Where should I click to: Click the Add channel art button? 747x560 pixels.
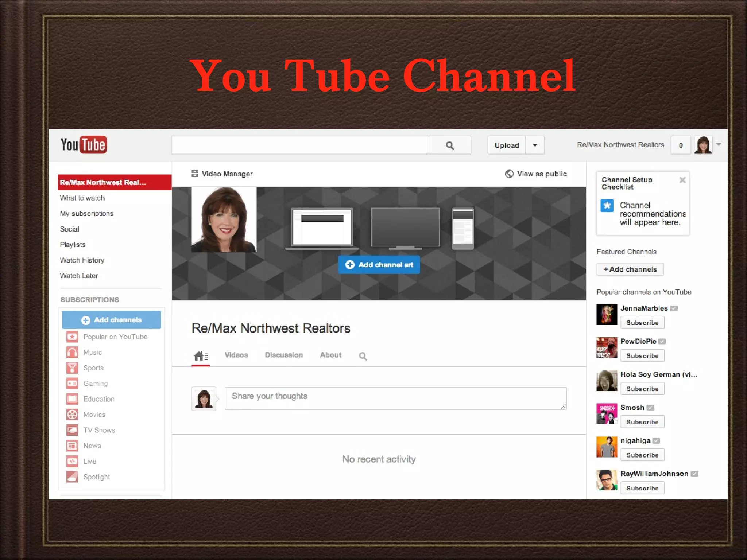click(379, 265)
